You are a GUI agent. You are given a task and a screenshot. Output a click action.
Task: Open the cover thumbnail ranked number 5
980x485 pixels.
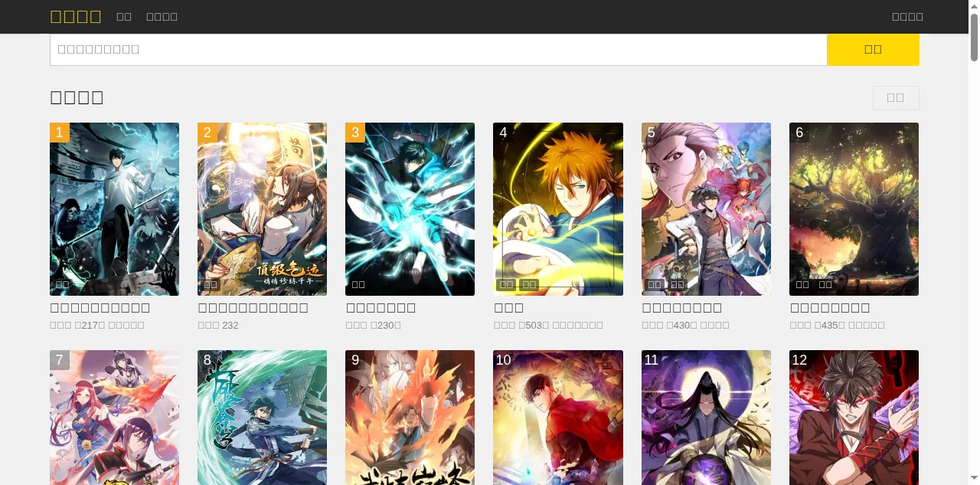point(706,209)
